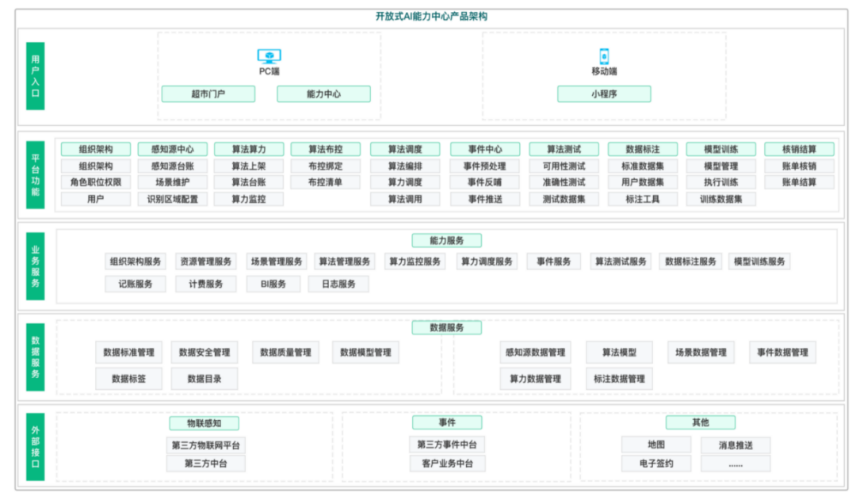Click the 账单核销 cell
The height and width of the screenshot is (504, 856).
(799, 166)
